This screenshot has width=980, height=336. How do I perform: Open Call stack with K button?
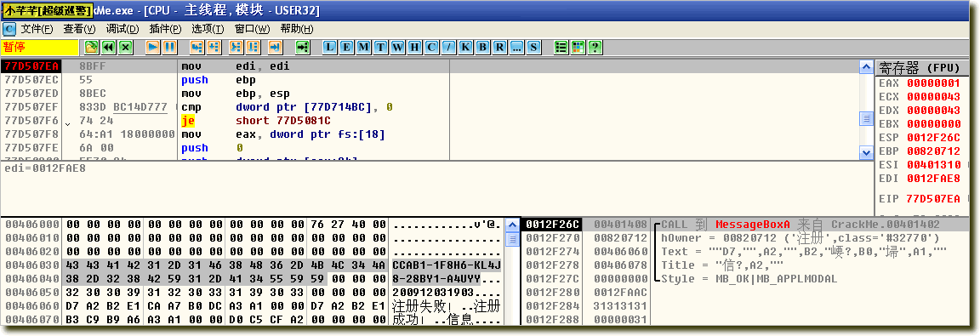point(465,47)
